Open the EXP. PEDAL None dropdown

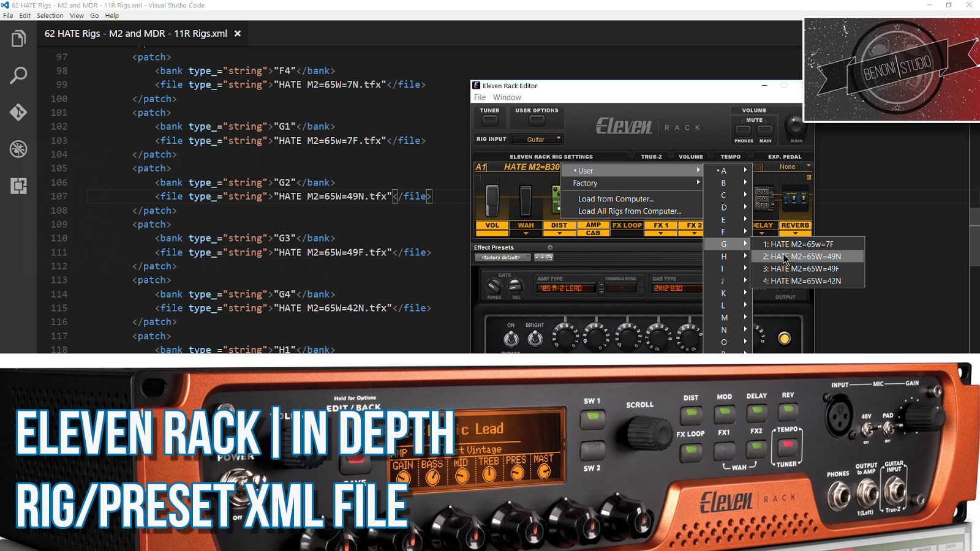pyautogui.click(x=787, y=166)
